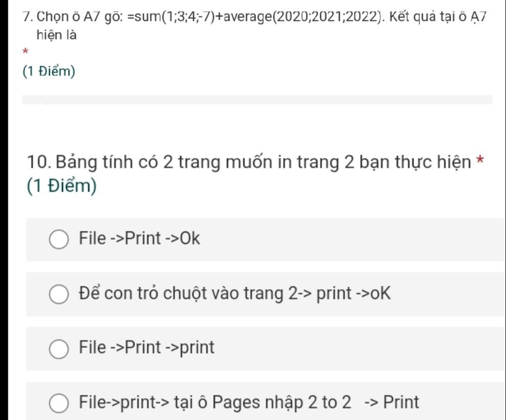Click the "hiện là" text line
Screen dimensions: 506x420
pos(56,35)
